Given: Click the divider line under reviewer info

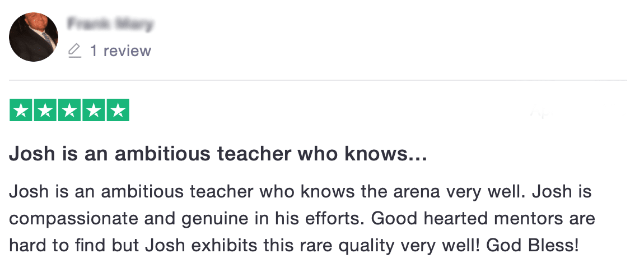Looking at the screenshot, I should (318, 80).
